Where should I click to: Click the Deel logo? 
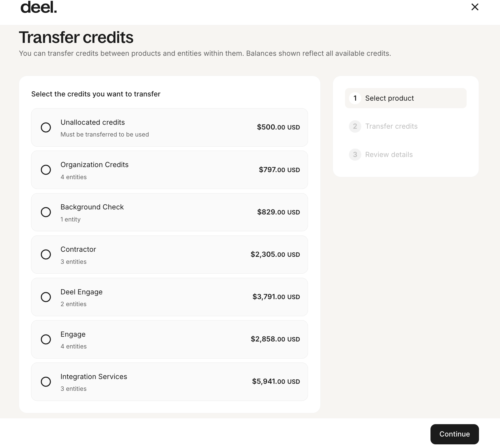(39, 7)
